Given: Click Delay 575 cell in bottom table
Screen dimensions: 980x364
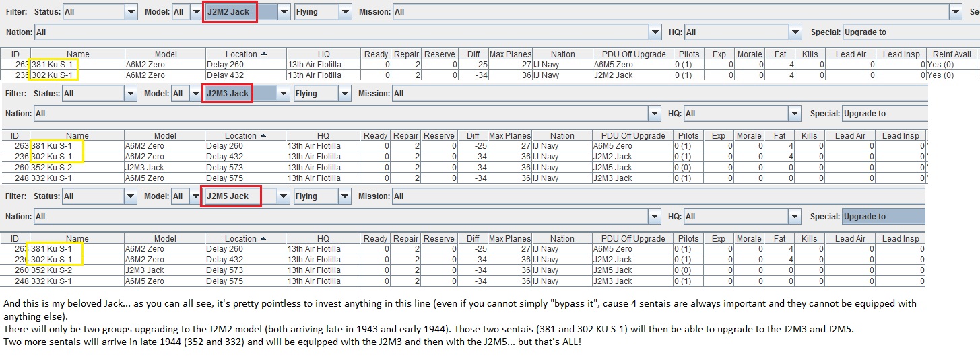Looking at the screenshot, I should tap(246, 281).
